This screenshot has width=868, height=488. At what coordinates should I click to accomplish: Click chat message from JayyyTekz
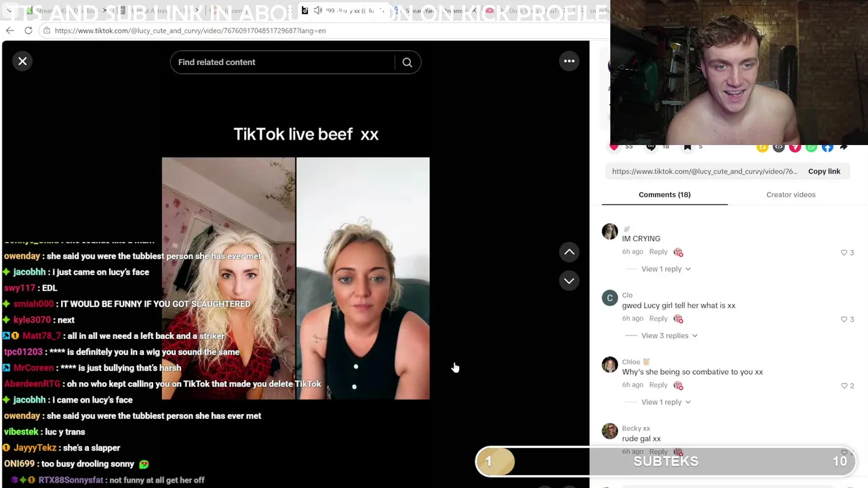(x=61, y=448)
